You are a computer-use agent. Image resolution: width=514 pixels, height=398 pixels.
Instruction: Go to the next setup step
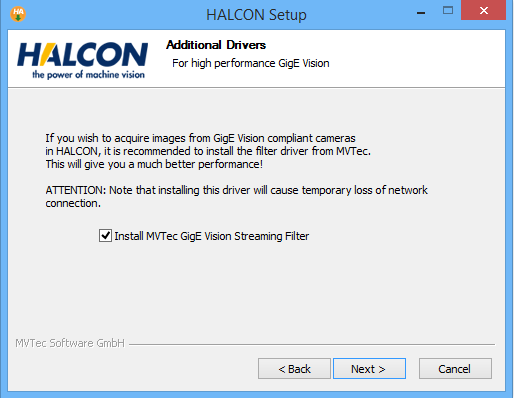click(369, 369)
